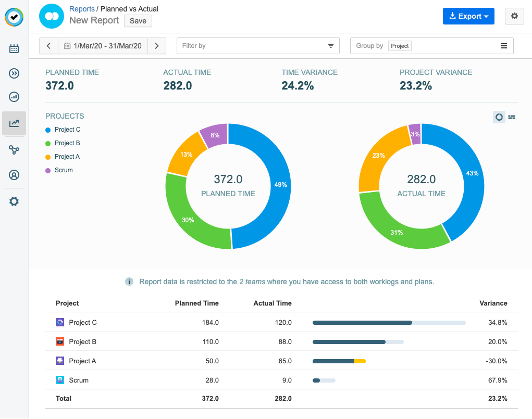Click the Project C variance progress bar
532x419 pixels.
click(388, 323)
